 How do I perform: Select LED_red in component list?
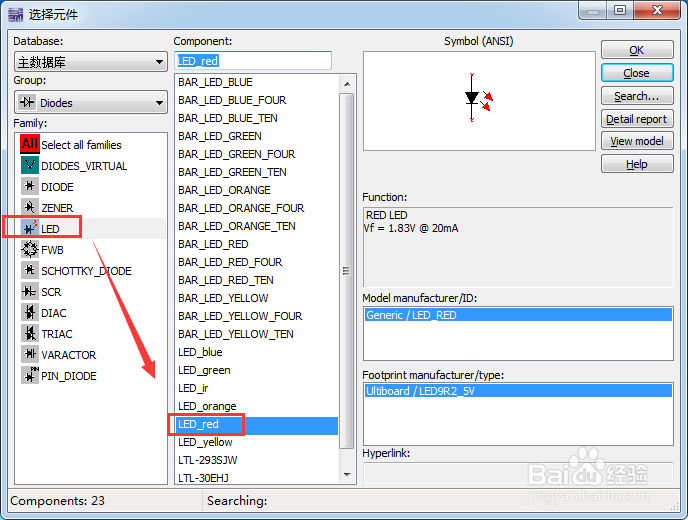pyautogui.click(x=257, y=424)
